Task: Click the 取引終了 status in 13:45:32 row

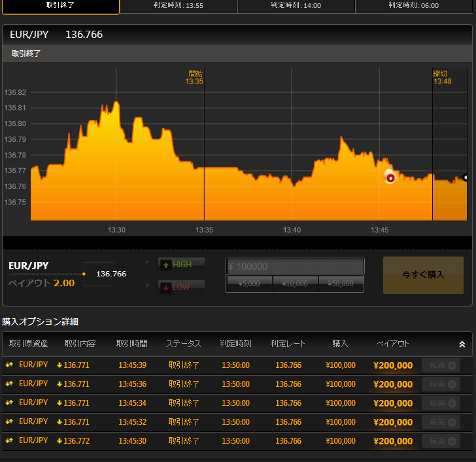Action: click(x=184, y=422)
